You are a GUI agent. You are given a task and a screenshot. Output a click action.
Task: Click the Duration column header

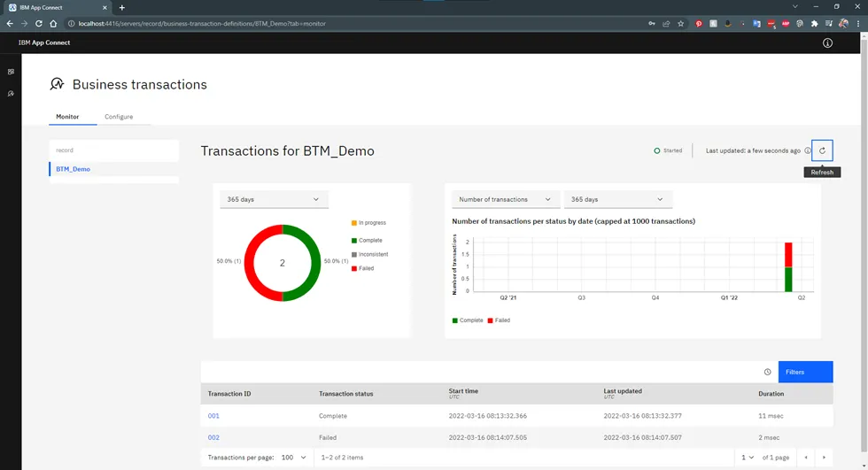tap(771, 394)
